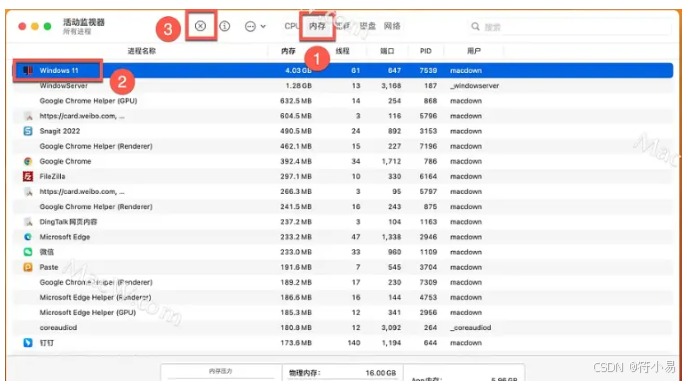Sort by 内存 column header
This screenshot has width=684, height=381.
click(288, 51)
